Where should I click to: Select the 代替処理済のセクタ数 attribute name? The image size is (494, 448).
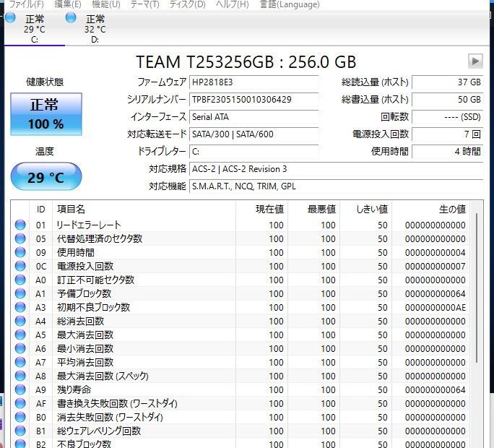pos(100,238)
